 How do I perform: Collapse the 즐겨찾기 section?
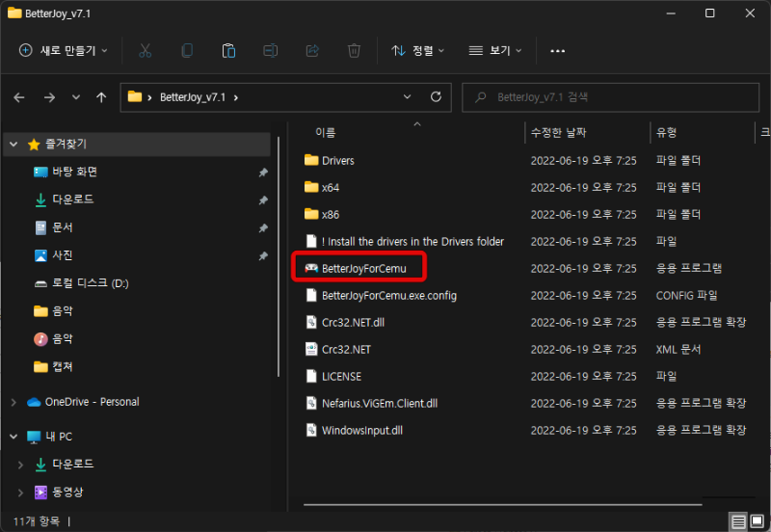pyautogui.click(x=13, y=144)
